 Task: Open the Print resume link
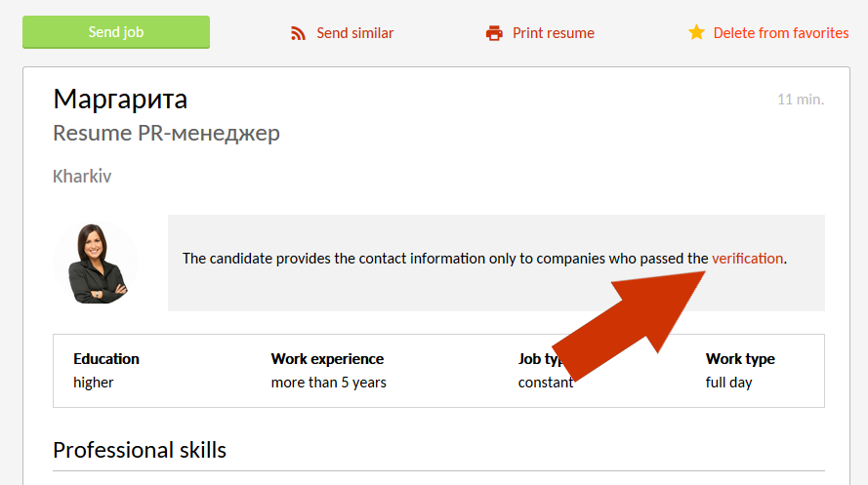tap(553, 33)
